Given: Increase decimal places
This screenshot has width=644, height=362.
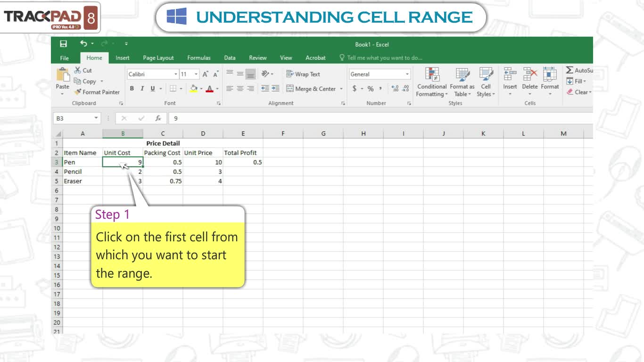Looking at the screenshot, I should (395, 89).
